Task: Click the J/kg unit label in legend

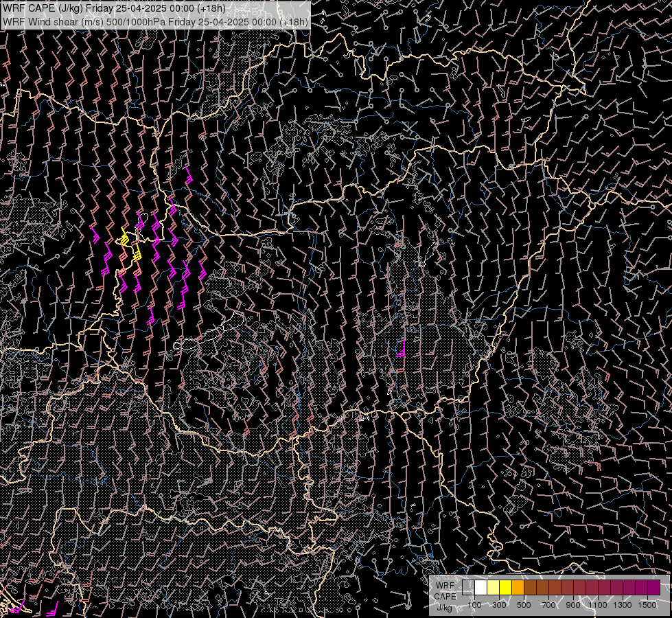Action: (x=445, y=608)
